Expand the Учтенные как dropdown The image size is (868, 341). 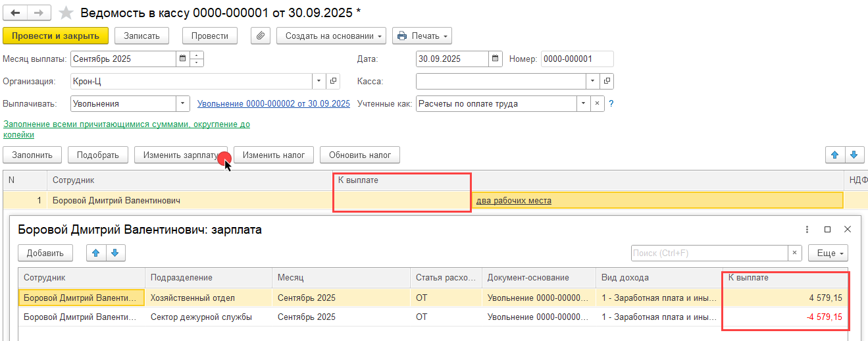coord(583,103)
